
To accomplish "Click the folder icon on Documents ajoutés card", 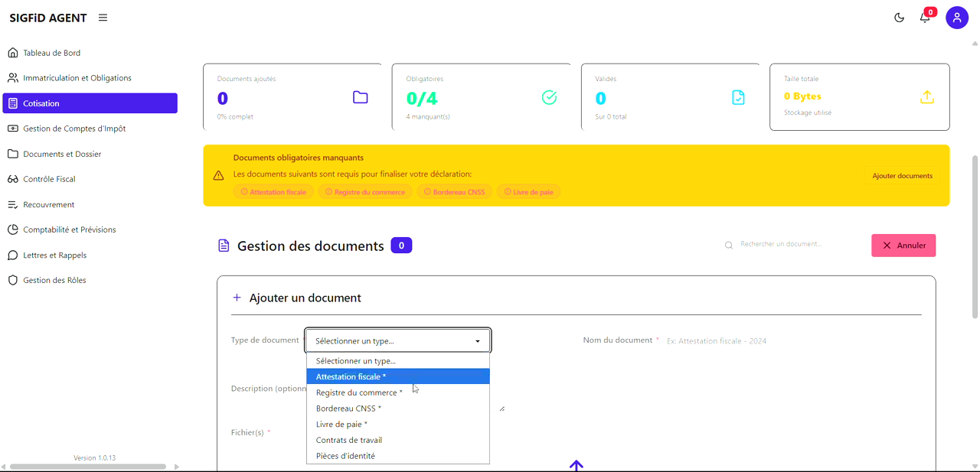I will pos(360,97).
